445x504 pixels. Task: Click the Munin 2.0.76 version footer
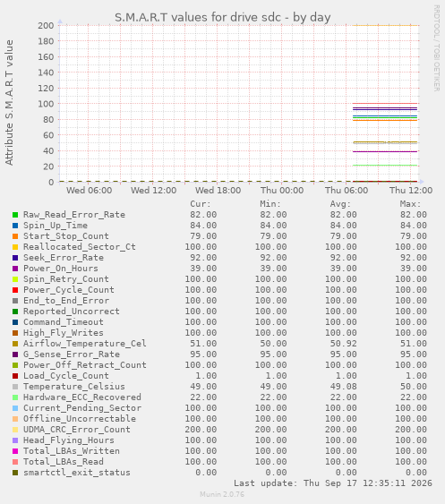coord(222,494)
